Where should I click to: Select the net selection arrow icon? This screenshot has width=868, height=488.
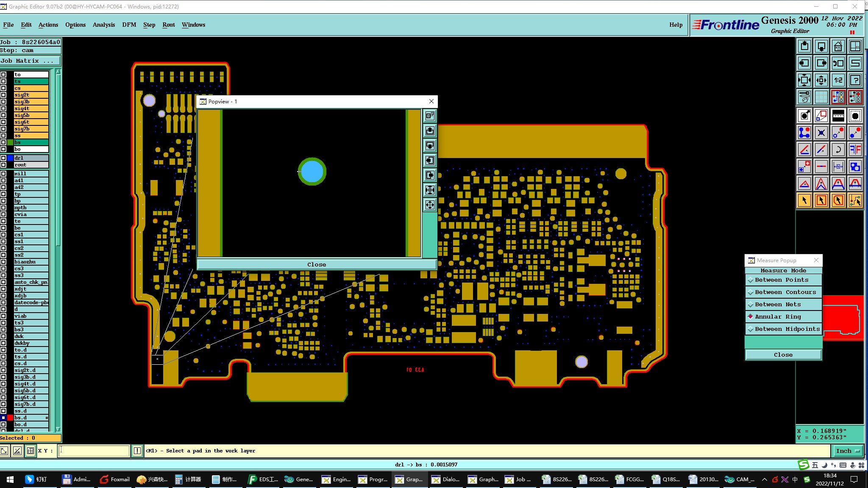[x=855, y=200]
